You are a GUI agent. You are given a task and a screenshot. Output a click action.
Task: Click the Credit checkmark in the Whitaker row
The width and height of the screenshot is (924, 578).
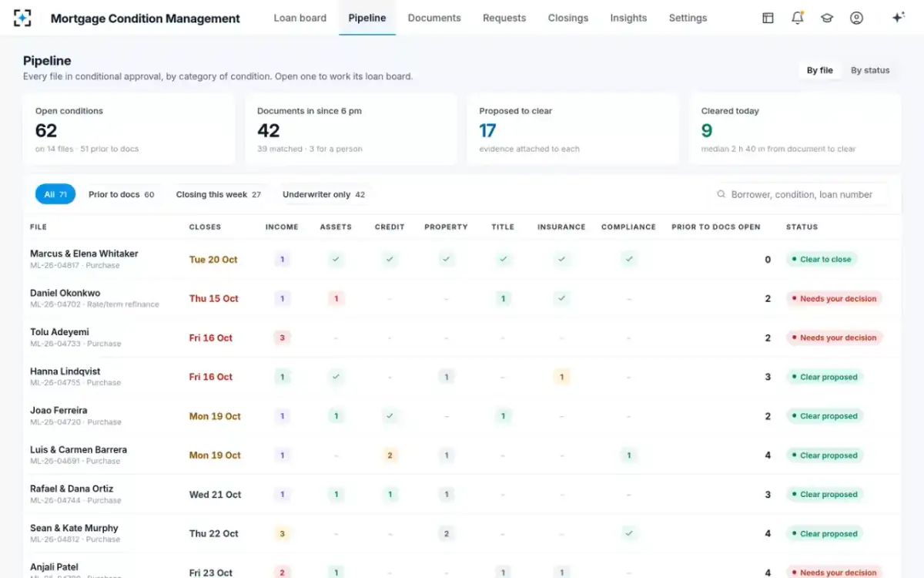[x=390, y=260]
